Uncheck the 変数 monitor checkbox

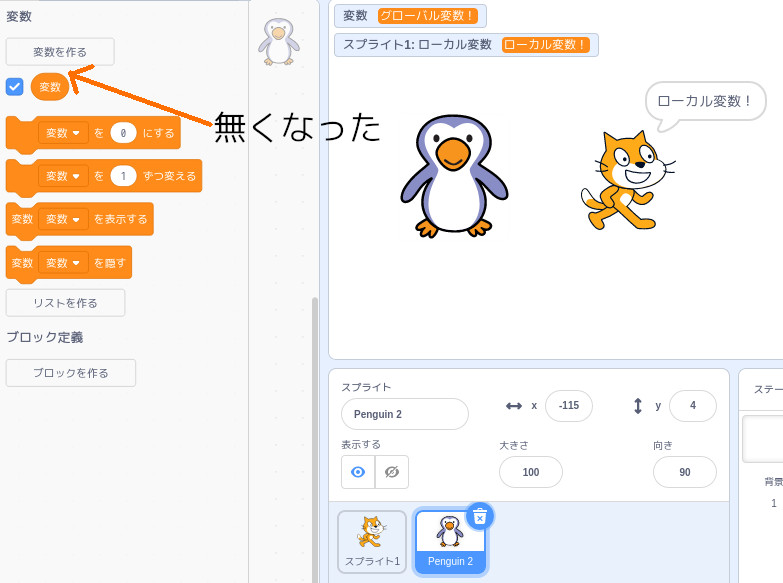(14, 86)
